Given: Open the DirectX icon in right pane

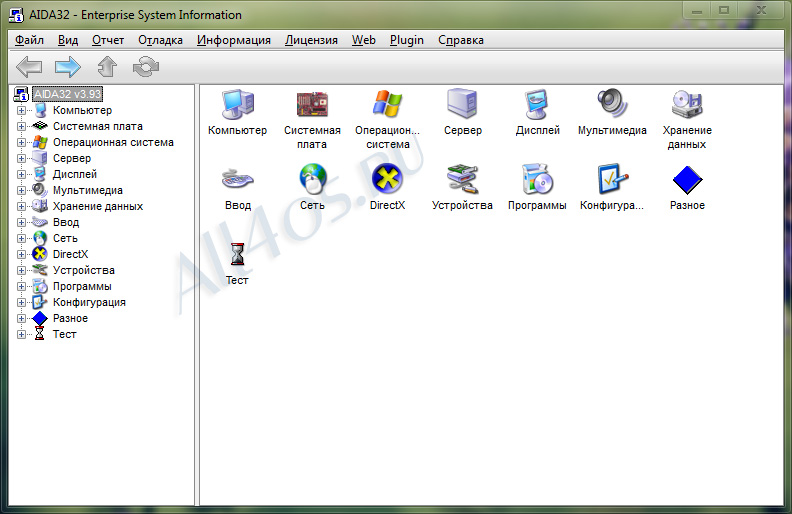Looking at the screenshot, I should [387, 179].
